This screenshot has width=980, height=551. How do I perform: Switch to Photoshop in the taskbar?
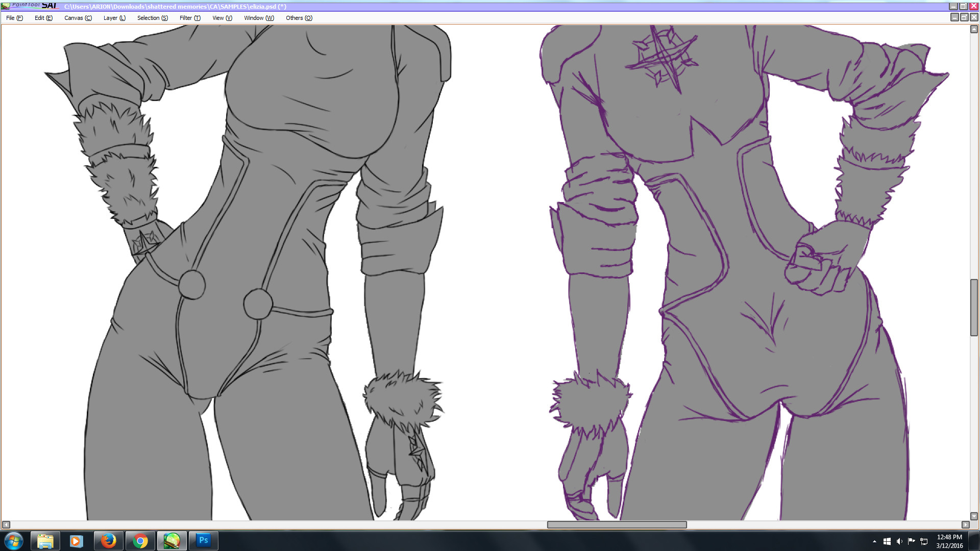click(x=204, y=541)
